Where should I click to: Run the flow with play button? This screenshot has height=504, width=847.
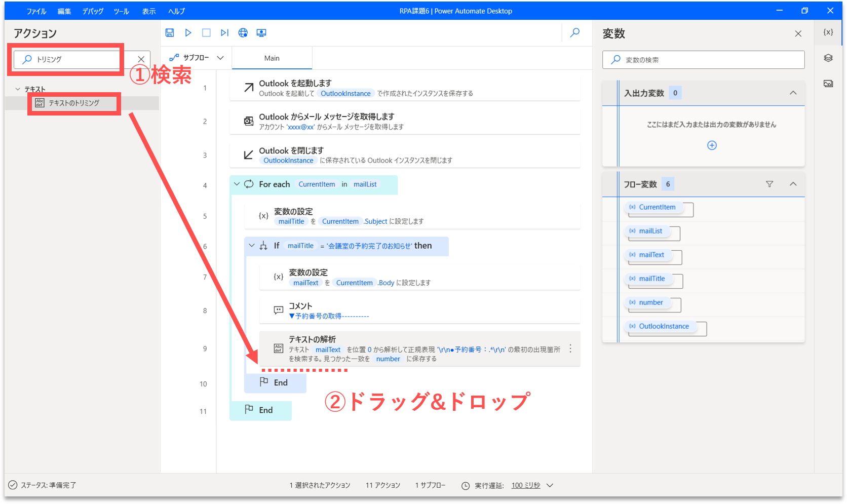pyautogui.click(x=188, y=33)
